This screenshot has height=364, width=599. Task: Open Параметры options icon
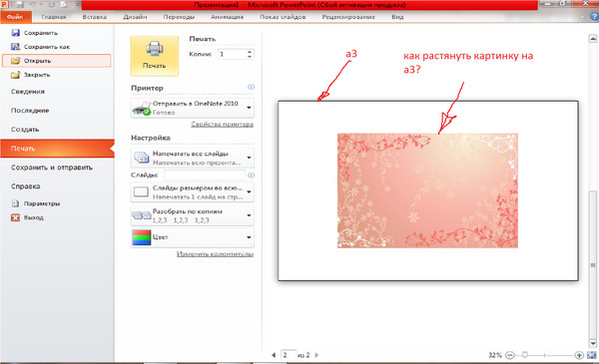coord(15,203)
